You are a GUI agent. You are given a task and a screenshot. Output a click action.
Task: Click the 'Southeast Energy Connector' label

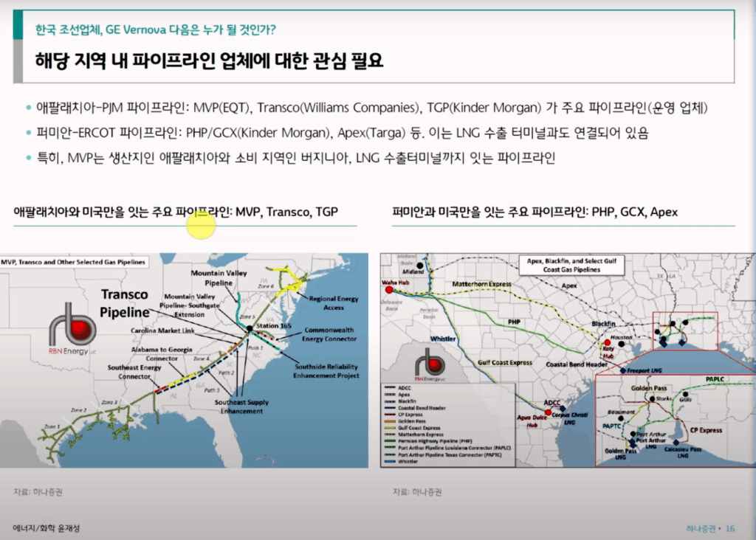click(134, 372)
